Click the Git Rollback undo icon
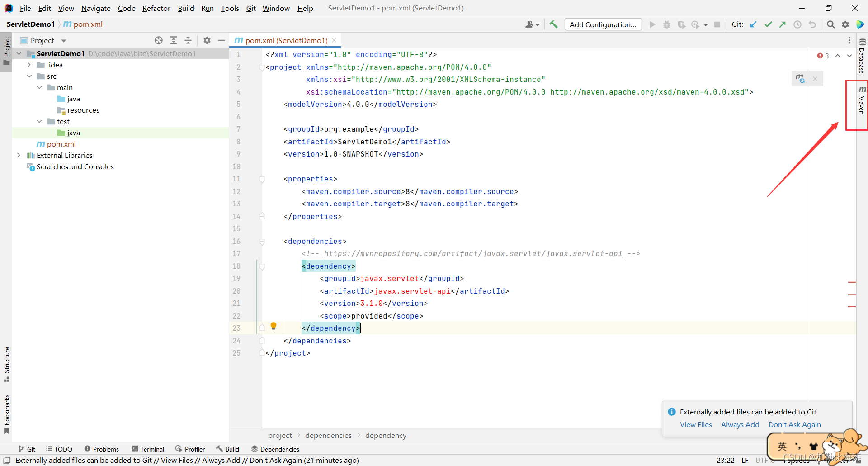Viewport: 868px width, 466px height. [812, 24]
